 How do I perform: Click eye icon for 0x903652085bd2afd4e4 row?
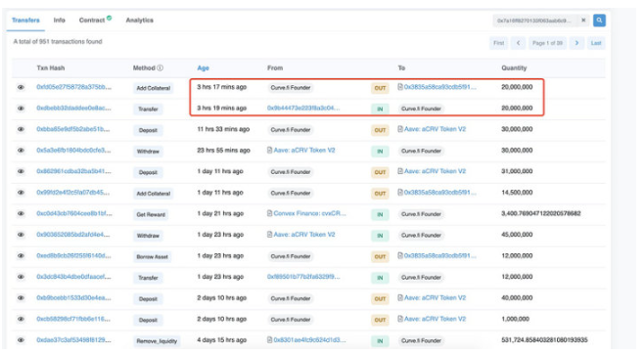pos(21,235)
